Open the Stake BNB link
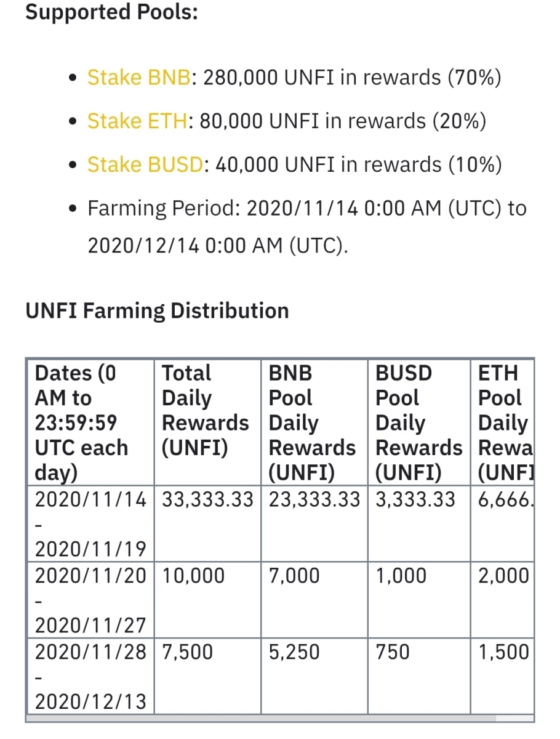560x739 pixels. pyautogui.click(x=138, y=78)
